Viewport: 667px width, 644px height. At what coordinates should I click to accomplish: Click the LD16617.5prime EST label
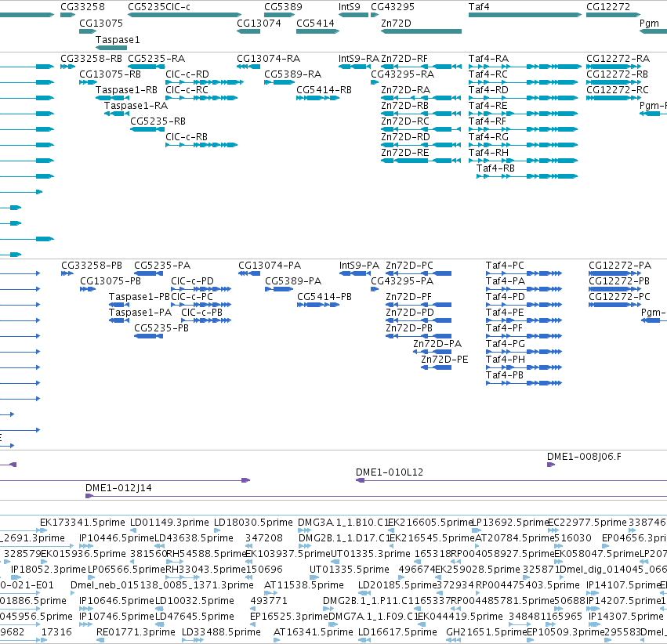tap(397, 632)
